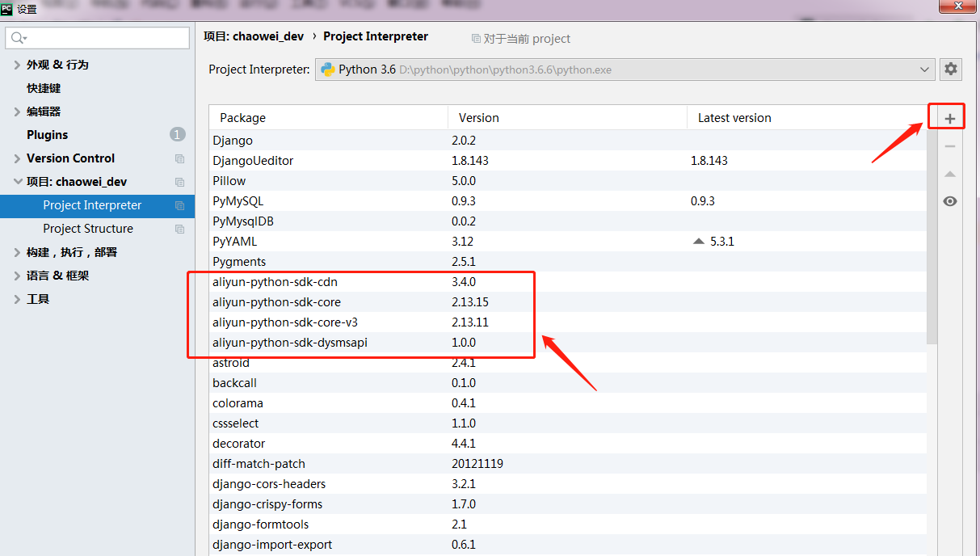This screenshot has width=980, height=556.
Task: Select the Django package row
Action: coord(232,140)
